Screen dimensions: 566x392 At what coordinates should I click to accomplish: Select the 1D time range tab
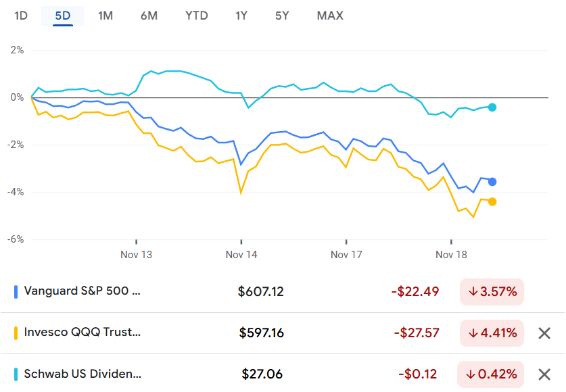pos(21,16)
